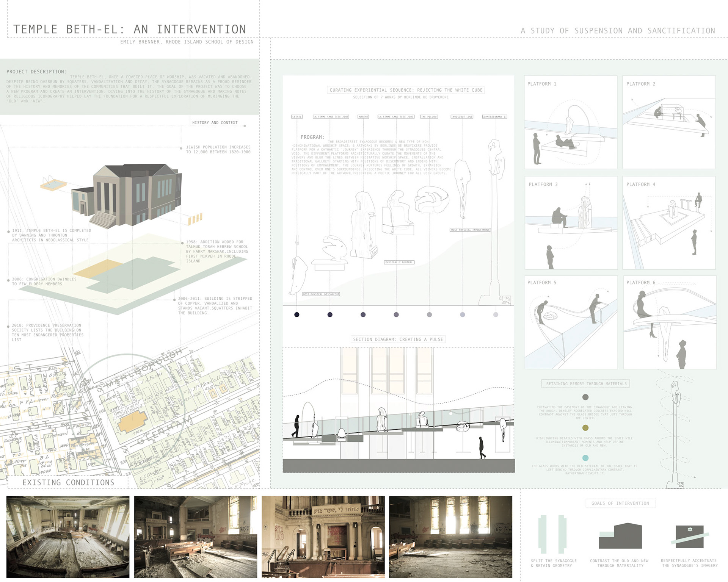Select the lightest last timeline dot
The width and height of the screenshot is (728, 582).
pyautogui.click(x=496, y=314)
